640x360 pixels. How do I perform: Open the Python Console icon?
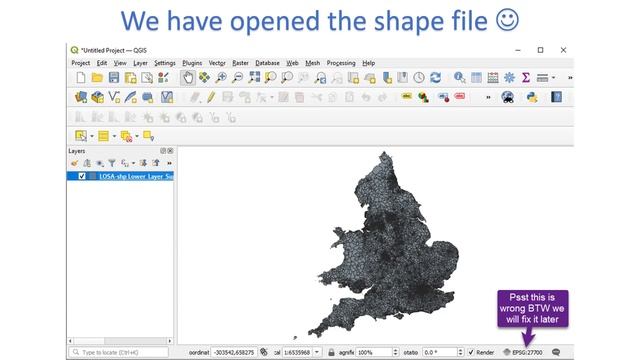[x=532, y=97]
